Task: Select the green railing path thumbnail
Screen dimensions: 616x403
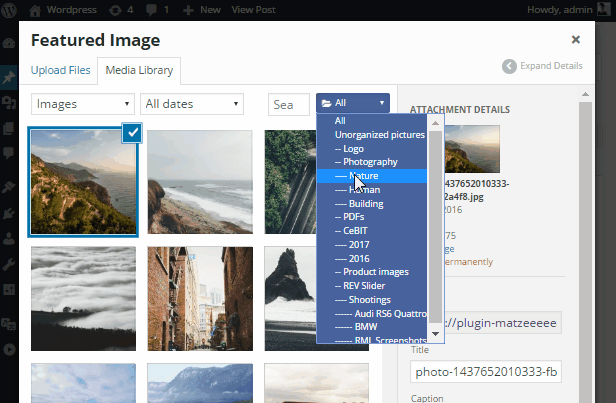Action: point(290,182)
